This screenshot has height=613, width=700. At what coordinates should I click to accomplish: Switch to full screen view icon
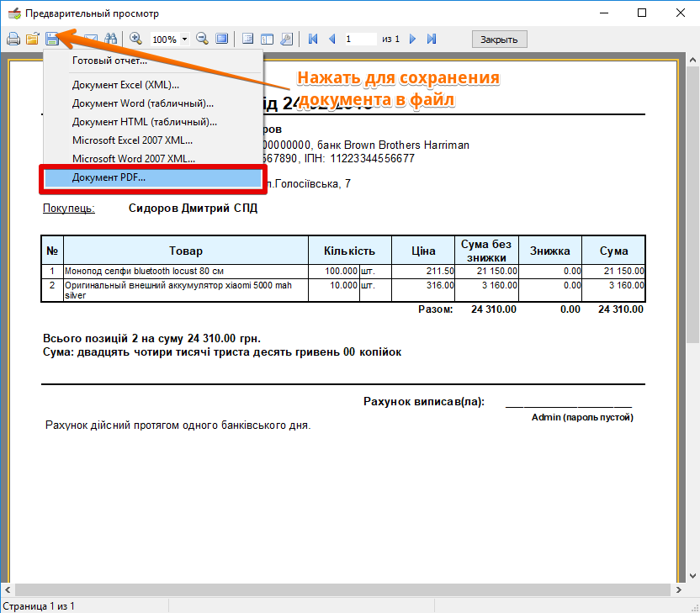point(222,40)
